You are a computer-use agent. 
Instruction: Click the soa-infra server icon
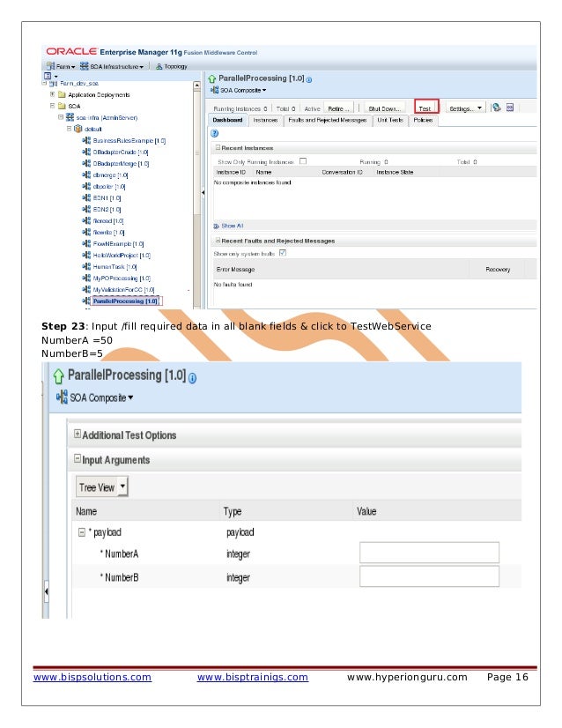[70, 117]
